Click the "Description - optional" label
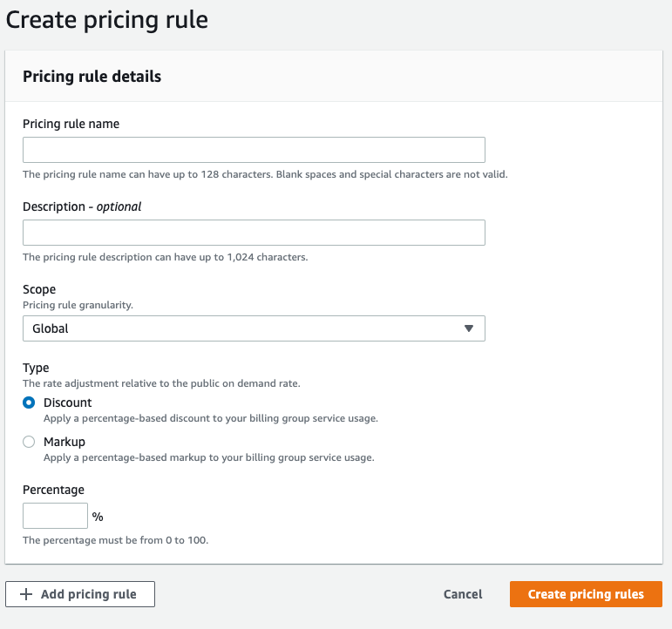Viewport: 672px width, 629px height. coord(82,206)
